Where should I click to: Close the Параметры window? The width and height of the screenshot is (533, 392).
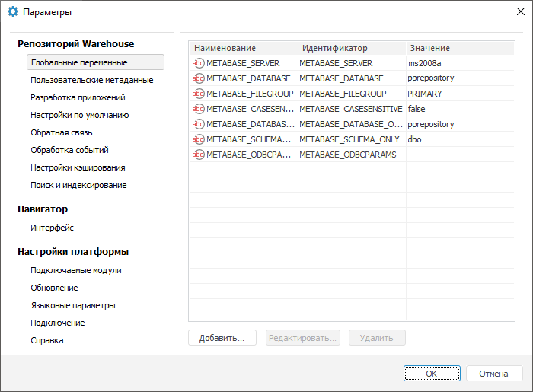(x=520, y=12)
